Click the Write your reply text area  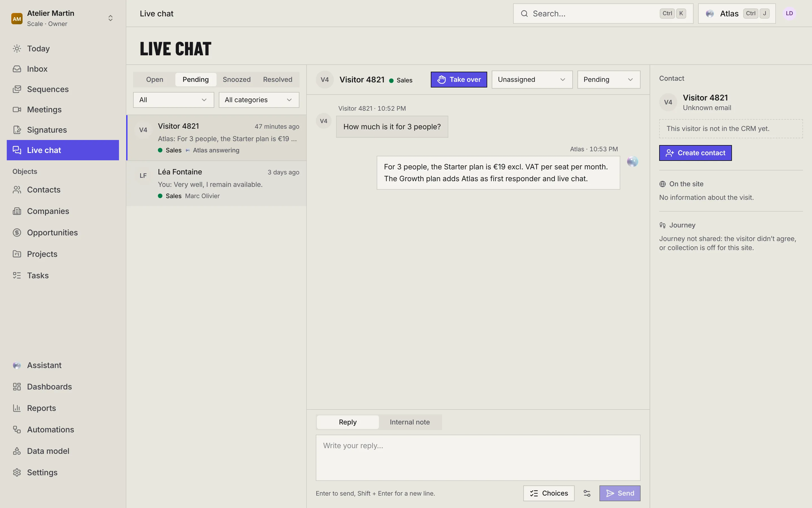click(x=478, y=457)
